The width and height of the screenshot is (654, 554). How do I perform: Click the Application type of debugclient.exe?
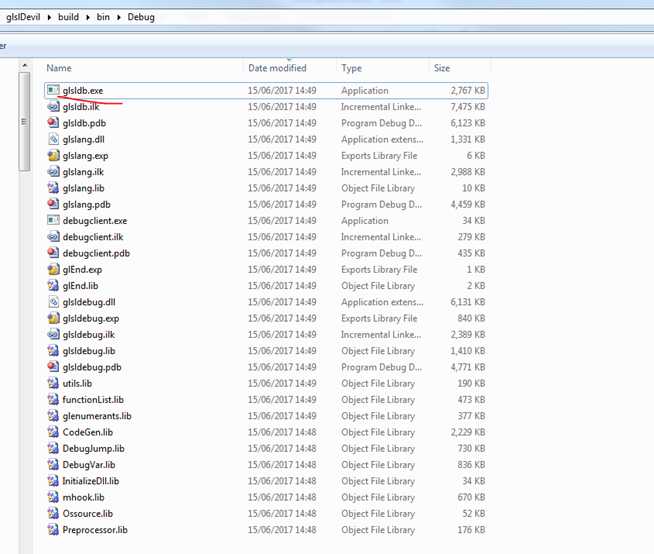[x=365, y=221]
